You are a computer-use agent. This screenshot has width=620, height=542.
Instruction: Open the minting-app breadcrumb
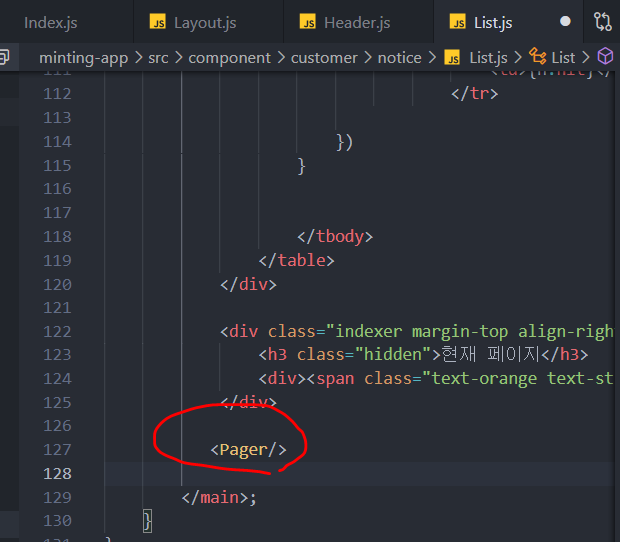click(83, 58)
